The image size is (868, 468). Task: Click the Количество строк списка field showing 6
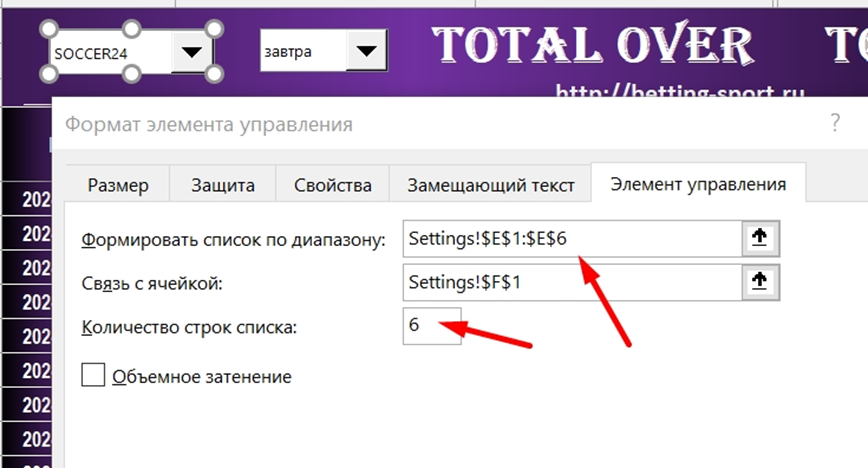pyautogui.click(x=431, y=326)
